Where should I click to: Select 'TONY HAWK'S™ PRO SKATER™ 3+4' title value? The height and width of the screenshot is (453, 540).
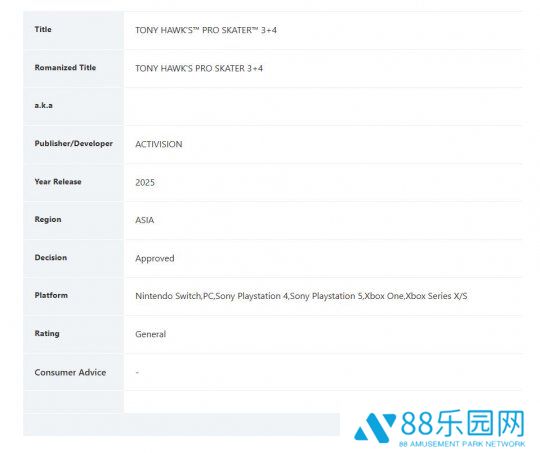(206, 30)
